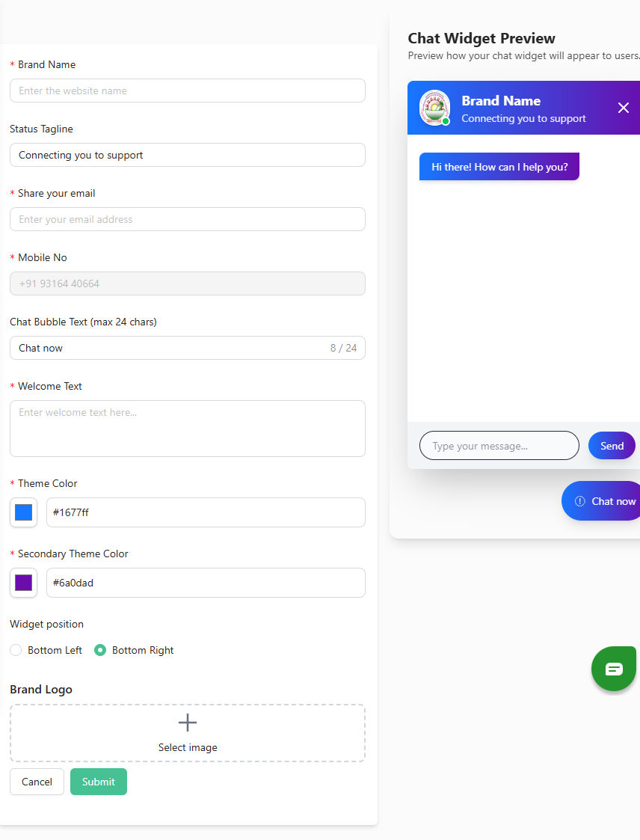The image size is (640, 840).
Task: Open the purple Secondary Theme Color swatch
Action: 24,583
